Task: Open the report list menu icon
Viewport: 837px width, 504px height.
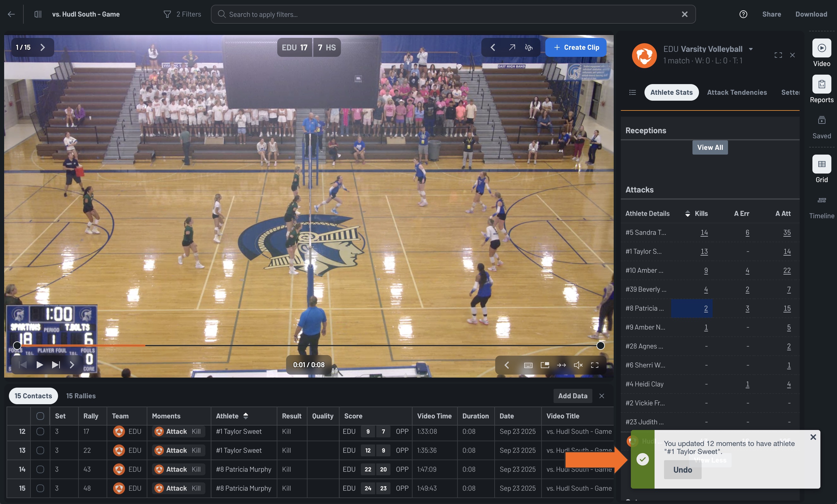Action: pyautogui.click(x=633, y=92)
